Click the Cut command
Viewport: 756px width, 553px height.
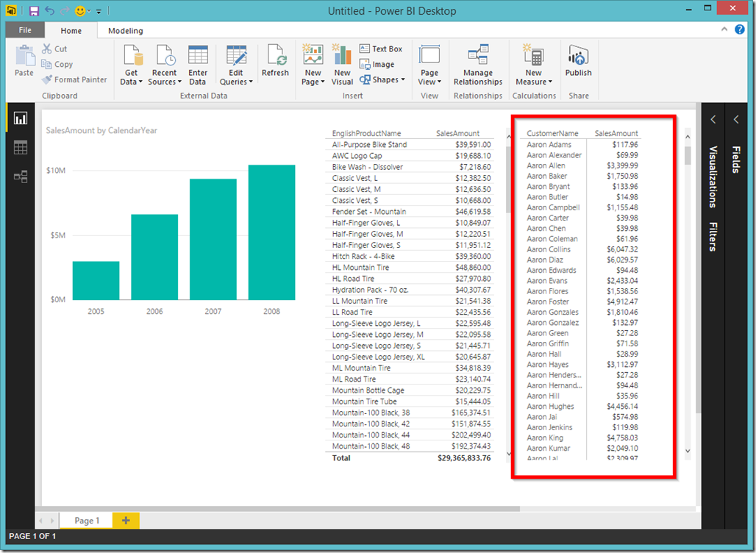point(54,49)
